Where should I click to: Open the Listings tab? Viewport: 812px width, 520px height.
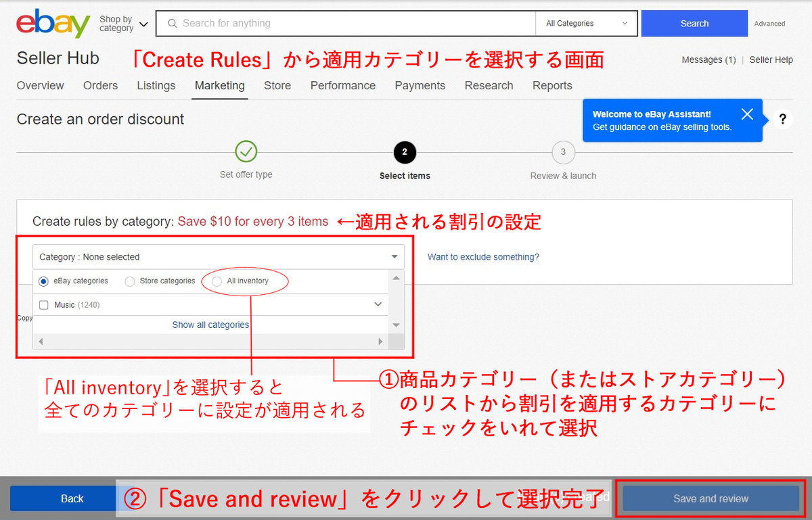coord(156,86)
